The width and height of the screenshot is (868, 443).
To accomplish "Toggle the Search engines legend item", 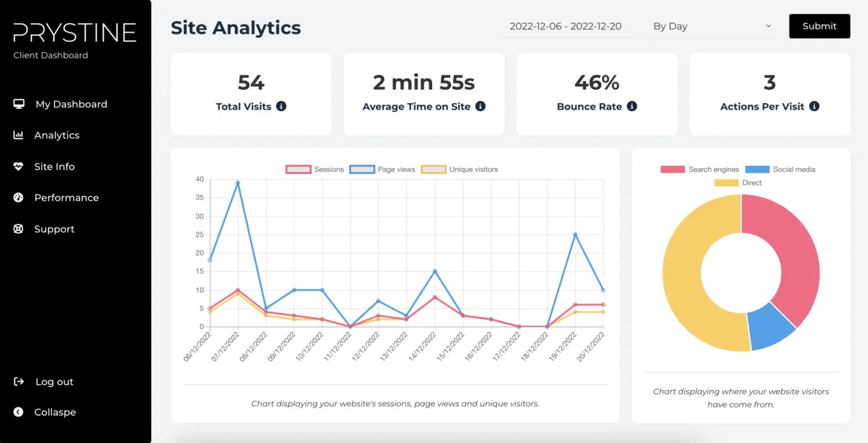I will pyautogui.click(x=700, y=169).
